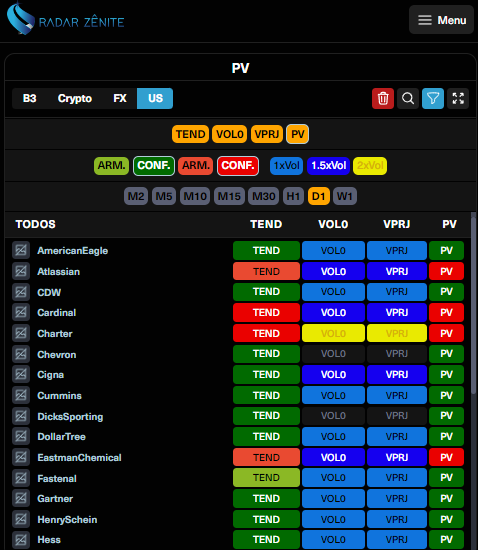Viewport: 478px width, 550px height.
Task: Open chart icon for Hess
Action: [21, 539]
